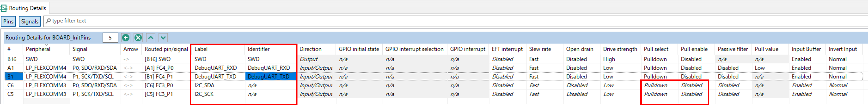This screenshot has height=105, width=868.
Task: Add a new routing row
Action: tap(126, 37)
